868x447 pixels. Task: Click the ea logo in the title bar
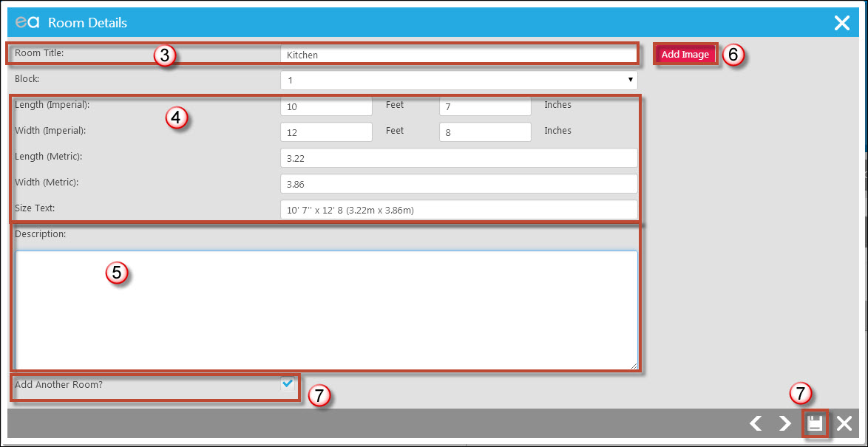(x=27, y=23)
